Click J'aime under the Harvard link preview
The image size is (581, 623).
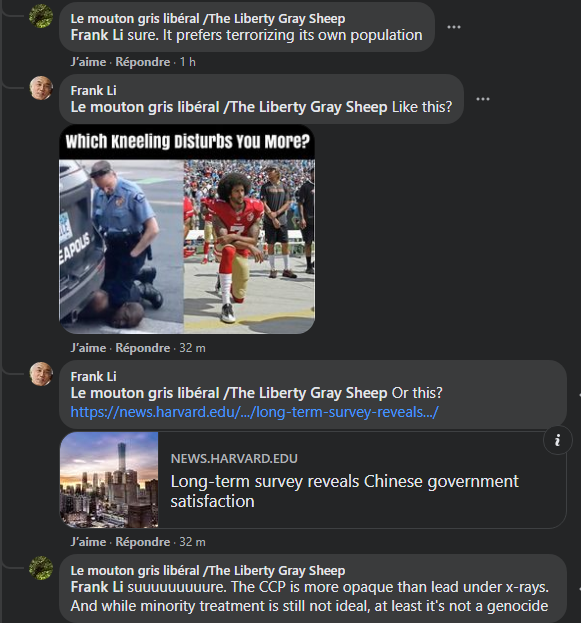tap(88, 542)
